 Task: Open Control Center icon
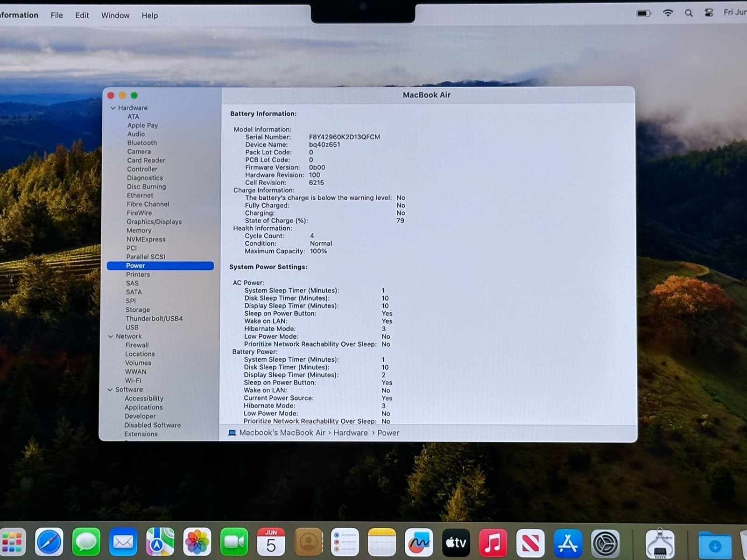(709, 13)
